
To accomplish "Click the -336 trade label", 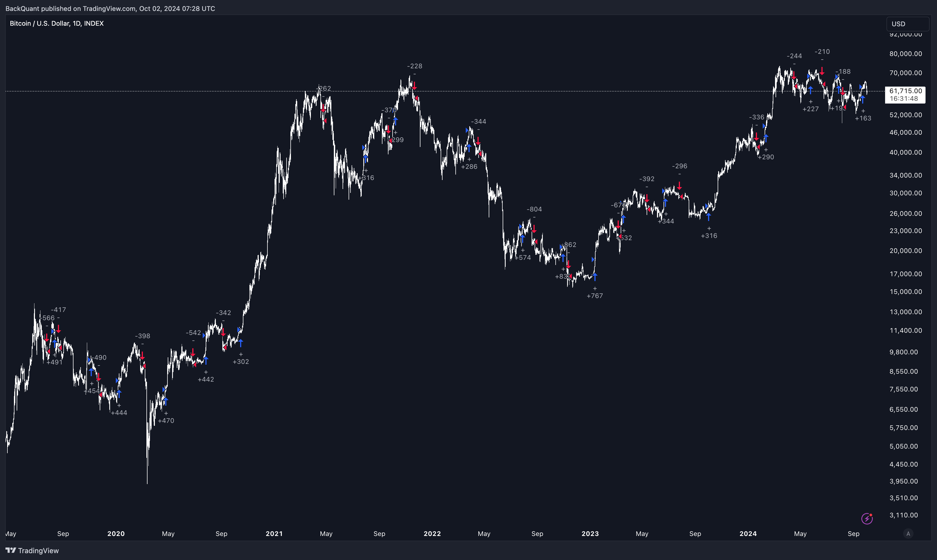I will coord(757,117).
